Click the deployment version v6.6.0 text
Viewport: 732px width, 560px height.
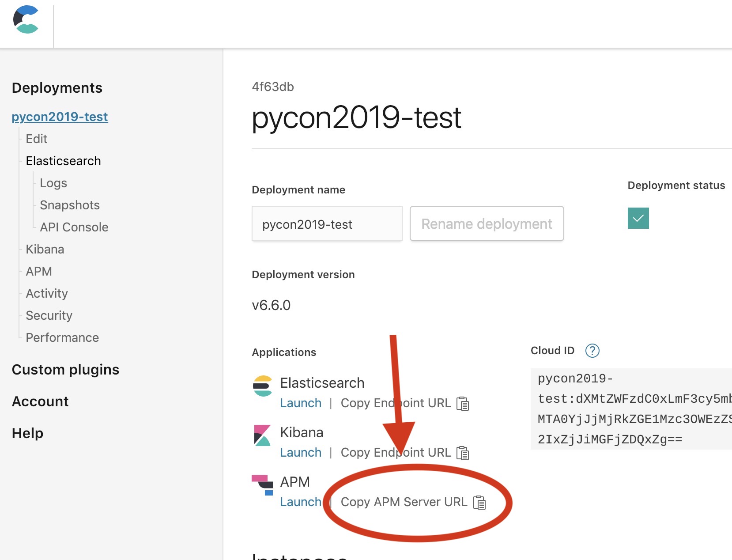(271, 305)
